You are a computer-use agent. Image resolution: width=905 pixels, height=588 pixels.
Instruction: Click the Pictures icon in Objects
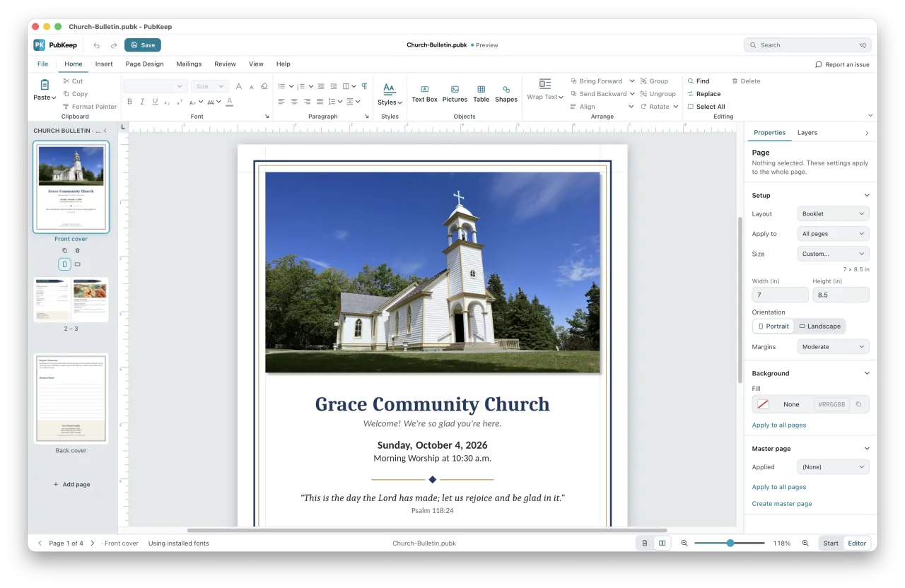(x=455, y=94)
